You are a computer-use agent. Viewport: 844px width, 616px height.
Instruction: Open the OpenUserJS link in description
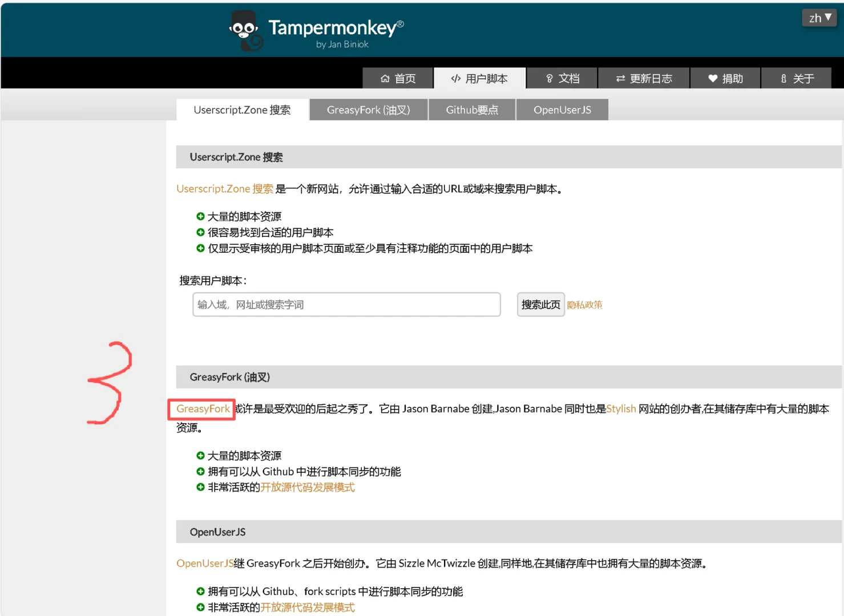click(205, 564)
